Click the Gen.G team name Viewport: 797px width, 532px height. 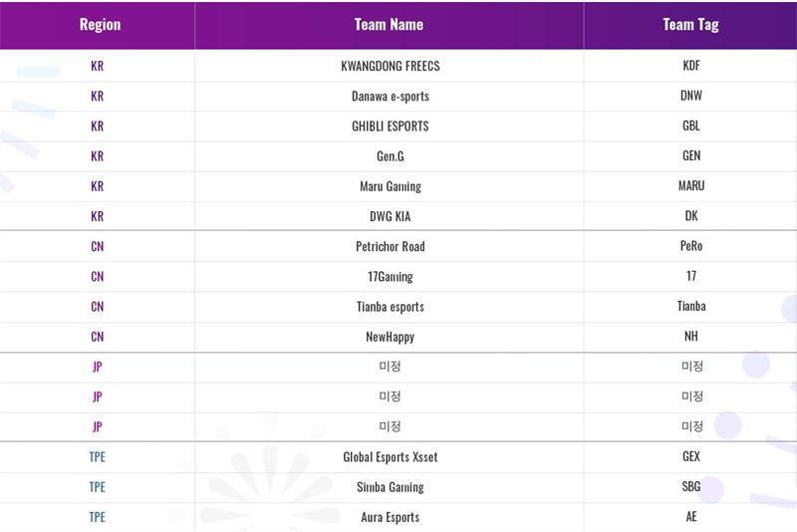[x=390, y=156]
